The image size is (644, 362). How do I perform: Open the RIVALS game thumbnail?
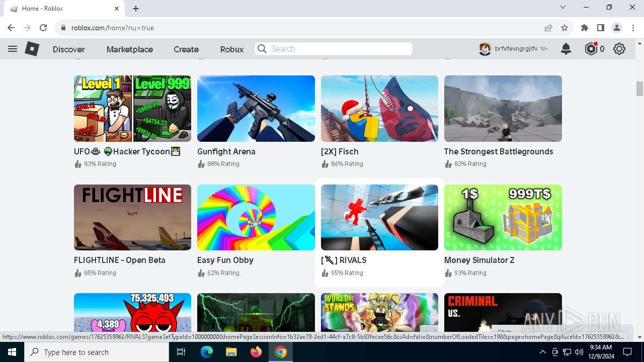(379, 217)
